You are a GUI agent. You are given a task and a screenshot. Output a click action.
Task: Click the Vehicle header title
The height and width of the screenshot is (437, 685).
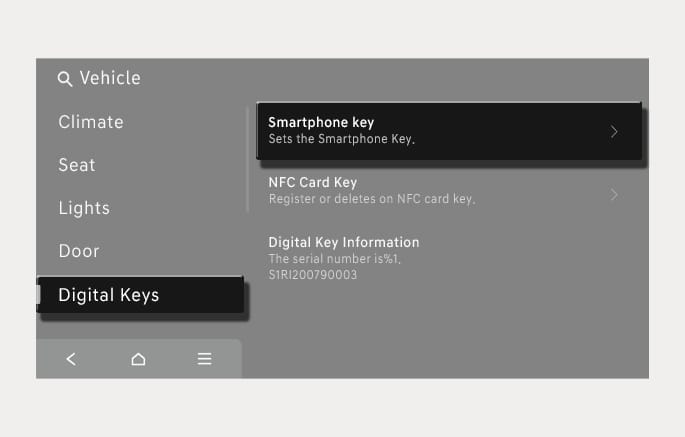(x=110, y=78)
